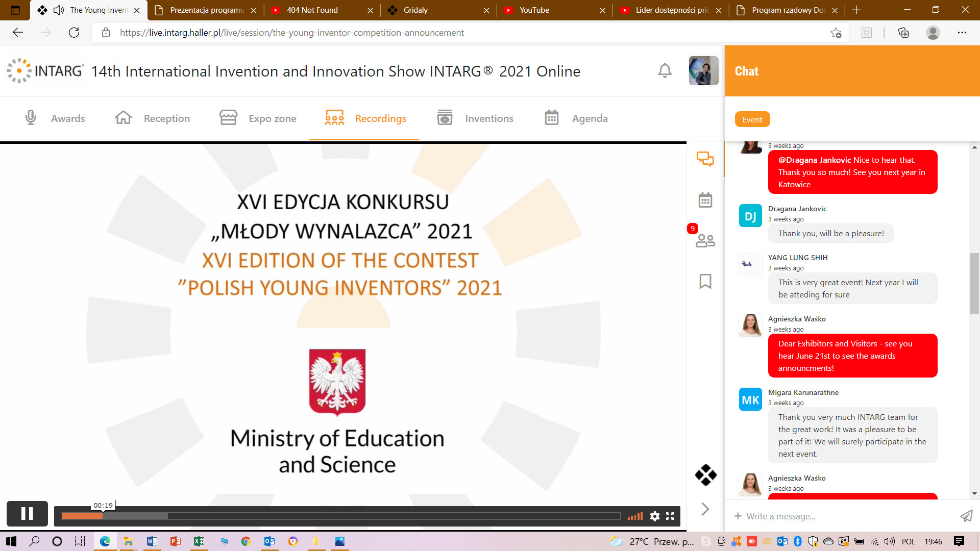Click Migara Karunarathne's MK avatar
The height and width of the screenshot is (551, 980).
coord(750,399)
